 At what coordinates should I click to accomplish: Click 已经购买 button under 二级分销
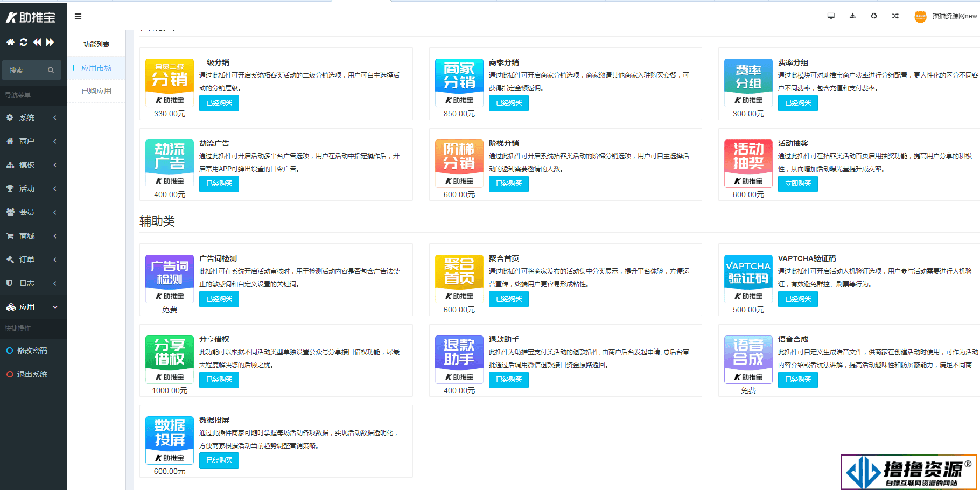pyautogui.click(x=219, y=103)
